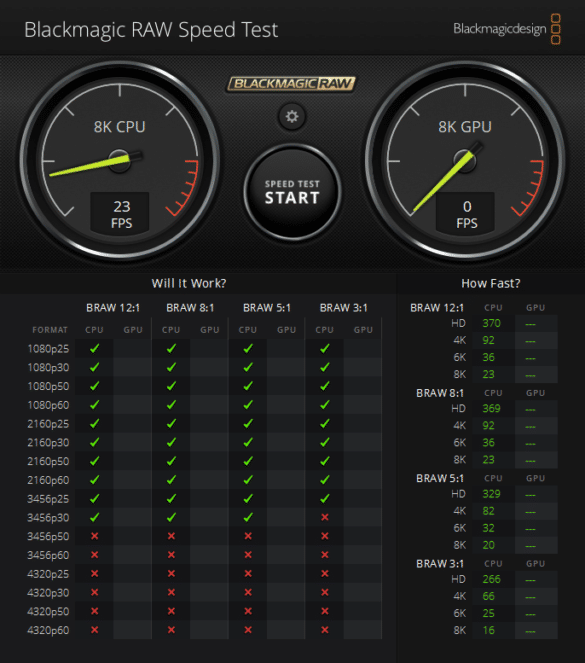This screenshot has width=585, height=663.
Task: Click the 23 FPS readout on CPU gauge
Action: click(120, 214)
